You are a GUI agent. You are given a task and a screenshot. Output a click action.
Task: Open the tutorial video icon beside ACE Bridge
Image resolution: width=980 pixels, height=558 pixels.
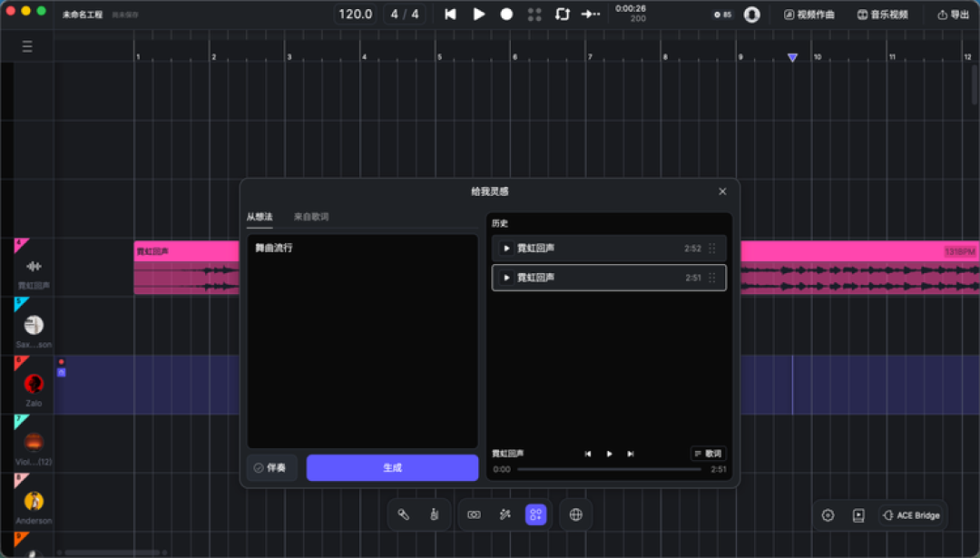[858, 515]
